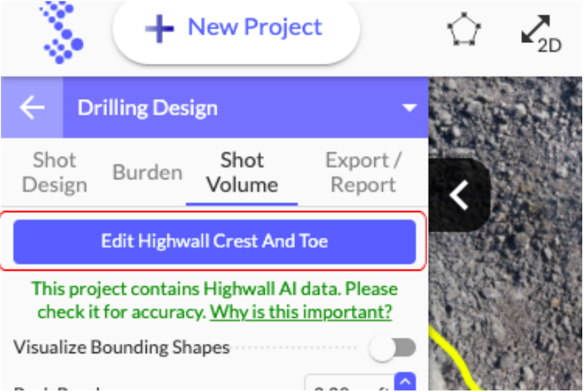Start a New Project

pos(236,28)
